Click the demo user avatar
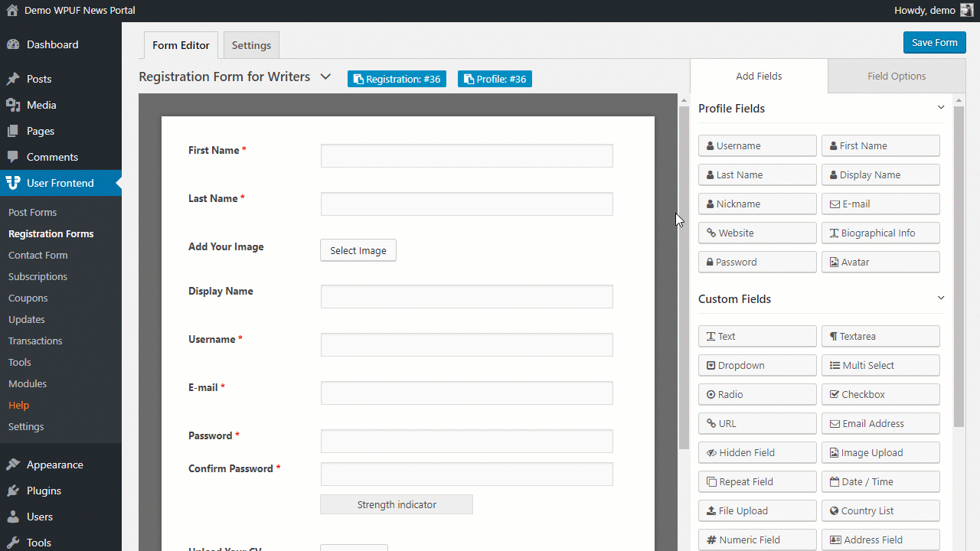 pyautogui.click(x=967, y=11)
